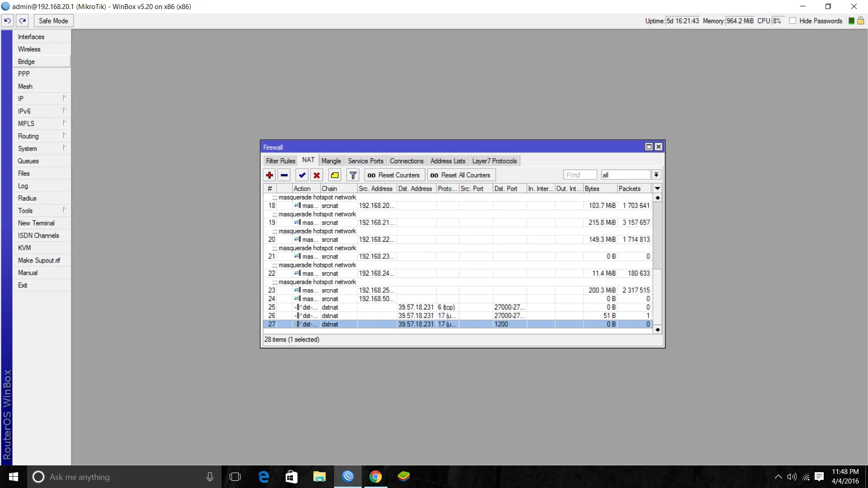Click Make Supout.rif item
The image size is (868, 488).
(x=41, y=260)
